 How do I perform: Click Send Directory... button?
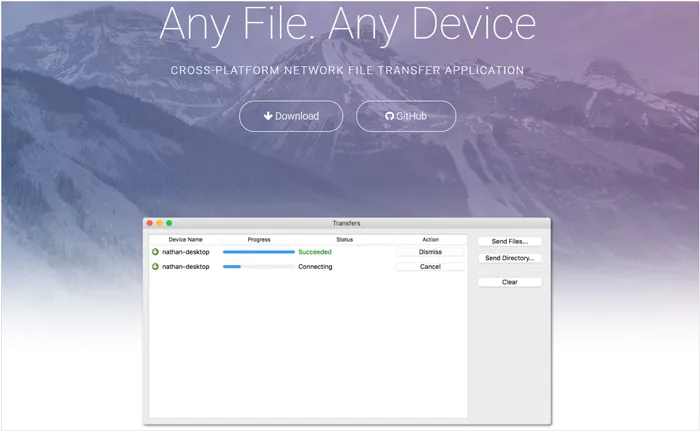coord(510,258)
